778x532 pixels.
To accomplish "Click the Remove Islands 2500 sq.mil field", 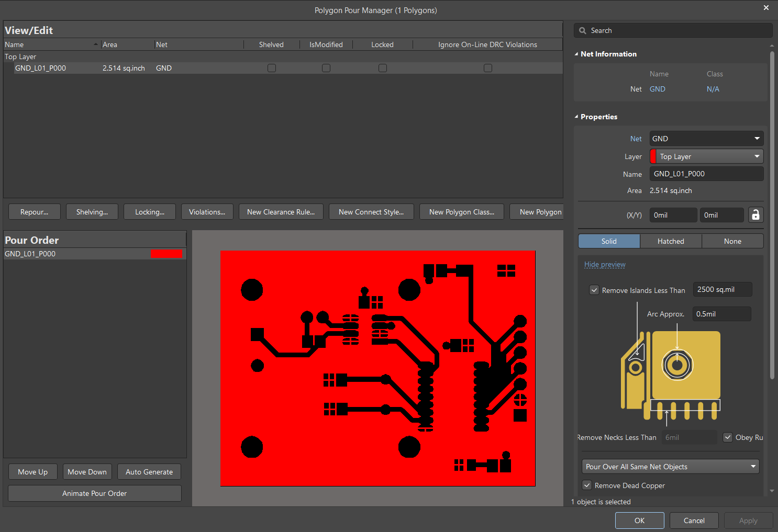I will point(723,289).
